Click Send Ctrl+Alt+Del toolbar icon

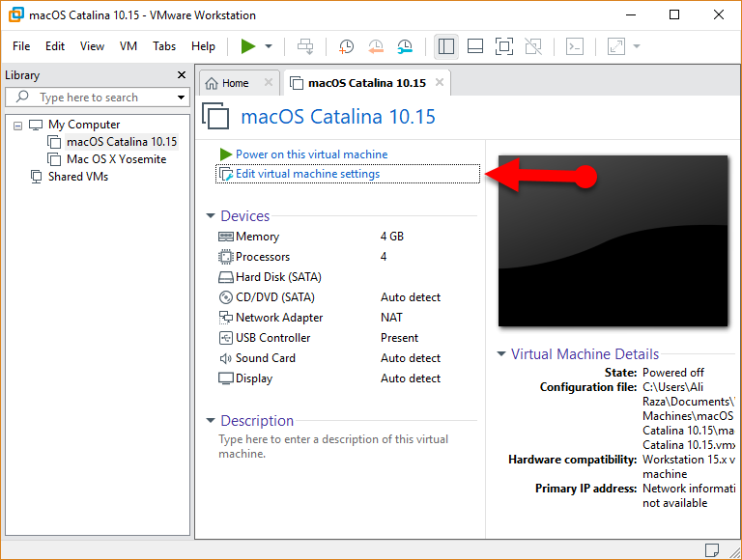click(x=305, y=46)
